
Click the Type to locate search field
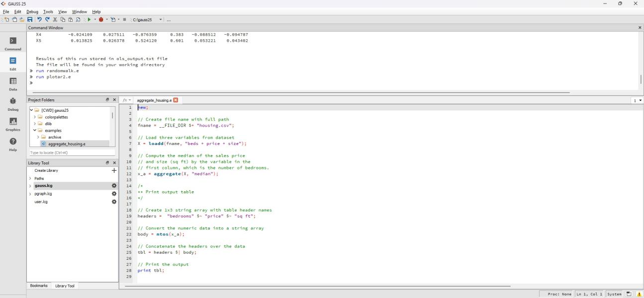(x=71, y=152)
